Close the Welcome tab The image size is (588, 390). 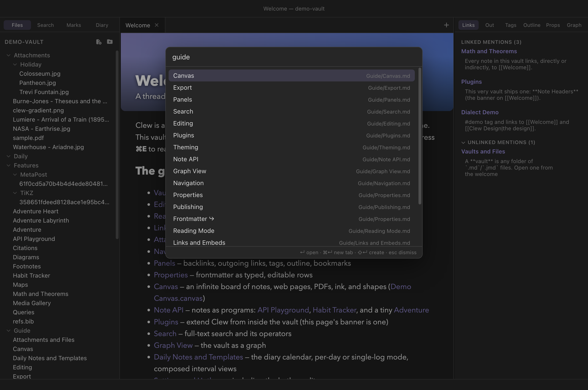pyautogui.click(x=156, y=25)
